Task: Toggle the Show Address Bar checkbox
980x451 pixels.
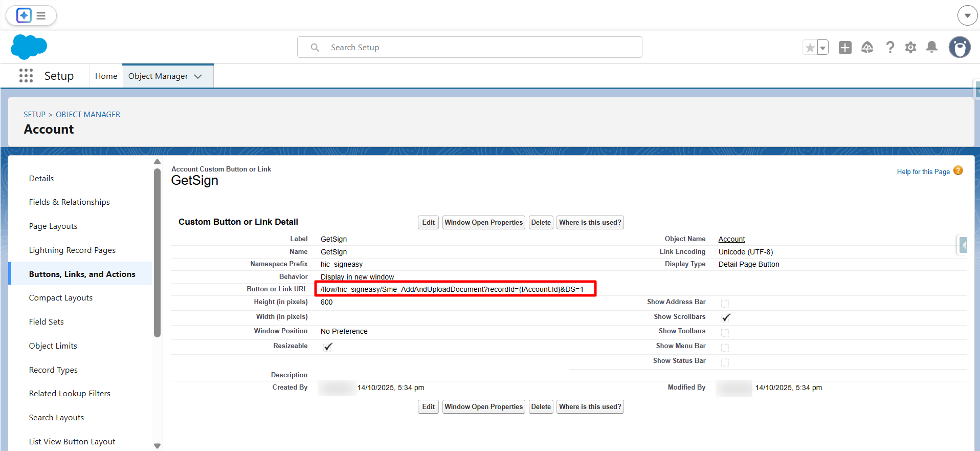Action: 725,304
